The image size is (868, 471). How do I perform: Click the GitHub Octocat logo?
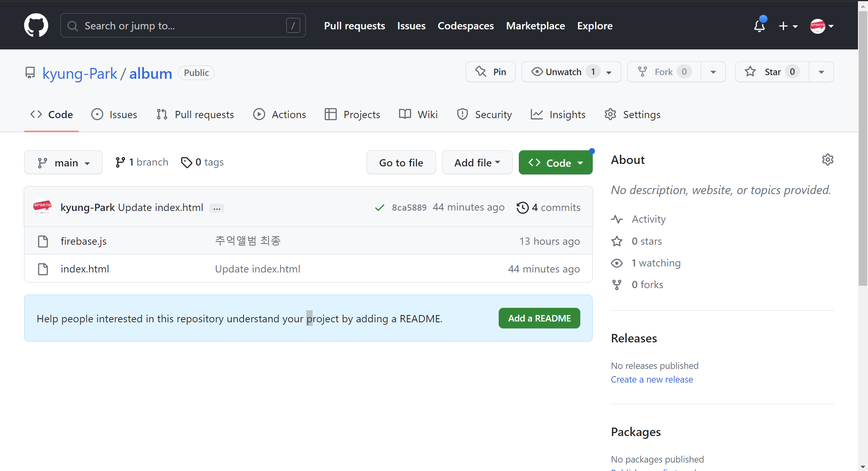[36, 25]
